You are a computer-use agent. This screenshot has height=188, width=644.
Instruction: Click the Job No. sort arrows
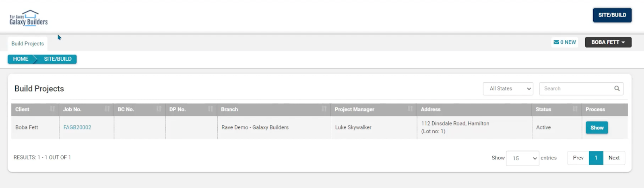tap(107, 109)
